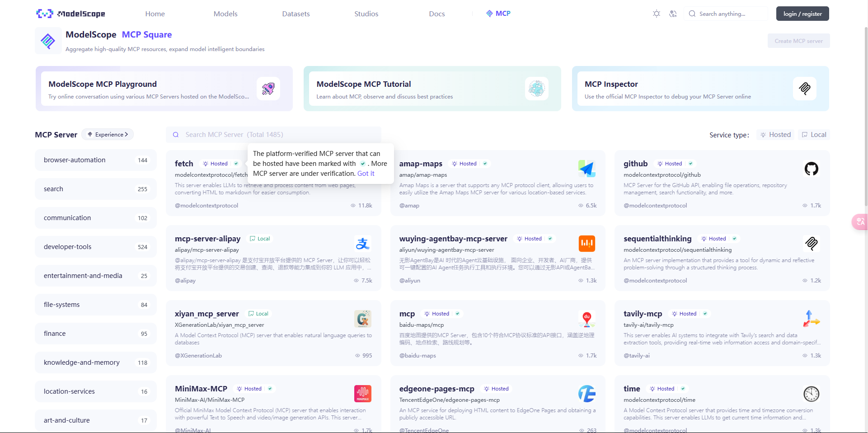Open the amap-maps server title
868x433 pixels.
pyautogui.click(x=421, y=164)
